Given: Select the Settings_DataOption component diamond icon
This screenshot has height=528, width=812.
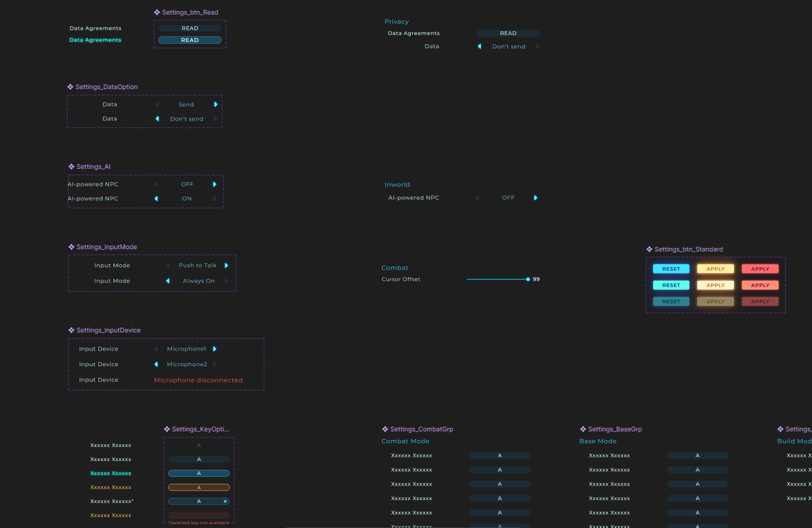Looking at the screenshot, I should [x=70, y=87].
